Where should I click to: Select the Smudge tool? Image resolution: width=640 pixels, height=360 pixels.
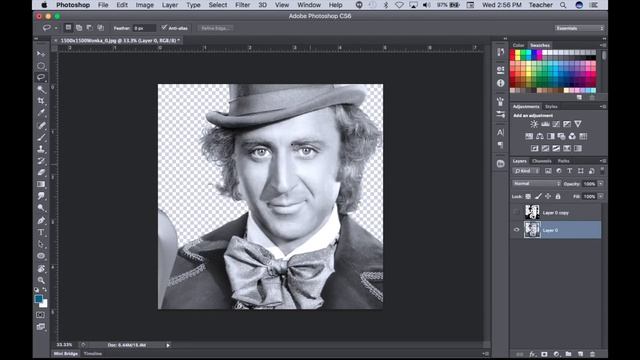pos(41,196)
